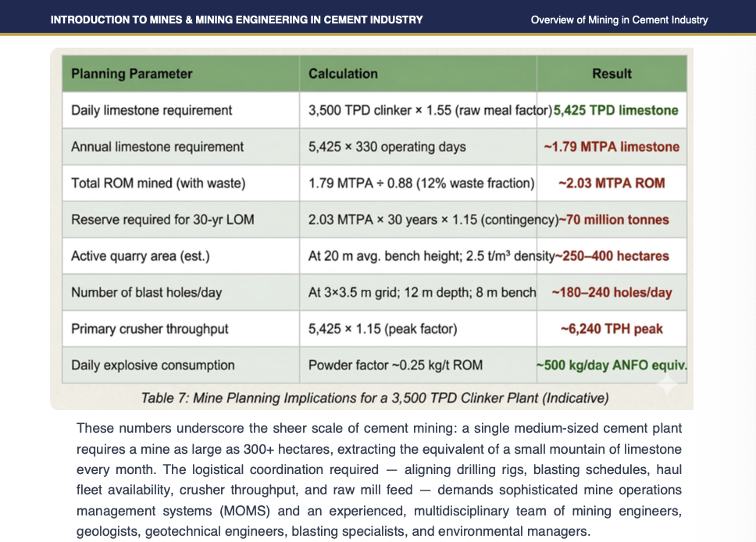
Task: Click the 'Daily limestone requirement' cell
Action: [x=180, y=110]
